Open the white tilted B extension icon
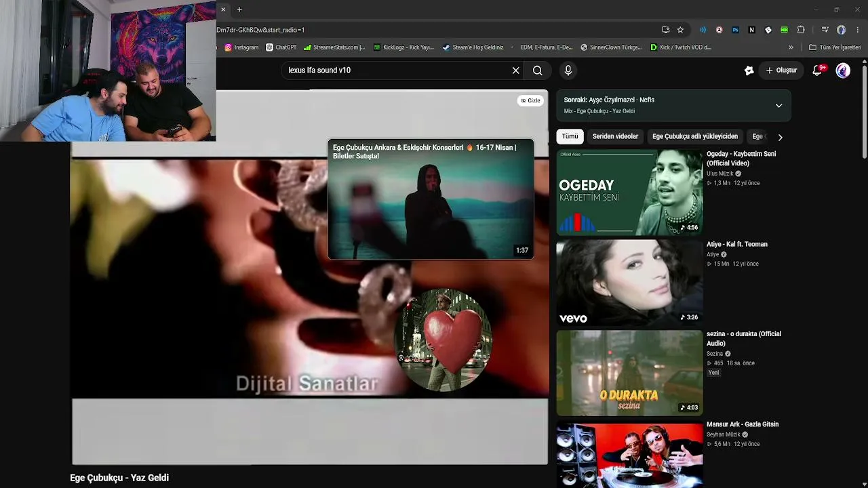The width and height of the screenshot is (868, 488). (x=768, y=30)
